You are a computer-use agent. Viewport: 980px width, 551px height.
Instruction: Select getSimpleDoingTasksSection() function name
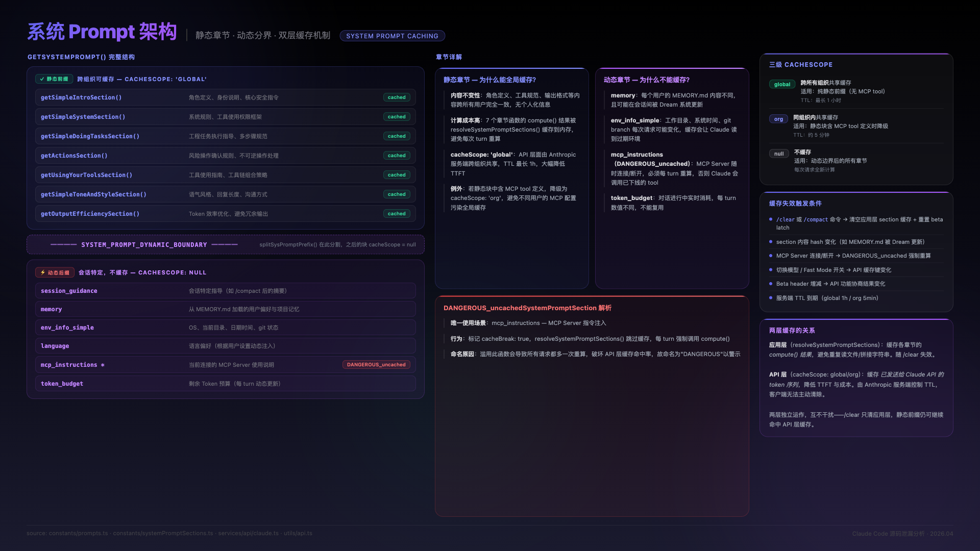[x=90, y=136]
